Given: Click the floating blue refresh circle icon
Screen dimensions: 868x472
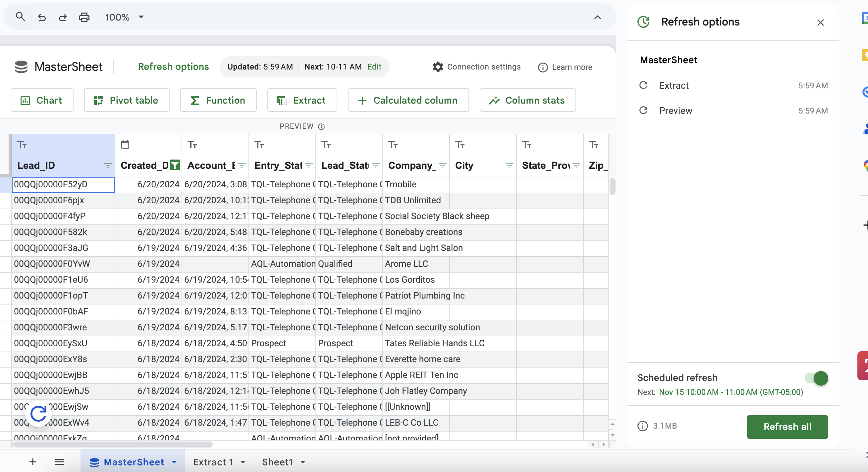Looking at the screenshot, I should click(x=38, y=414).
